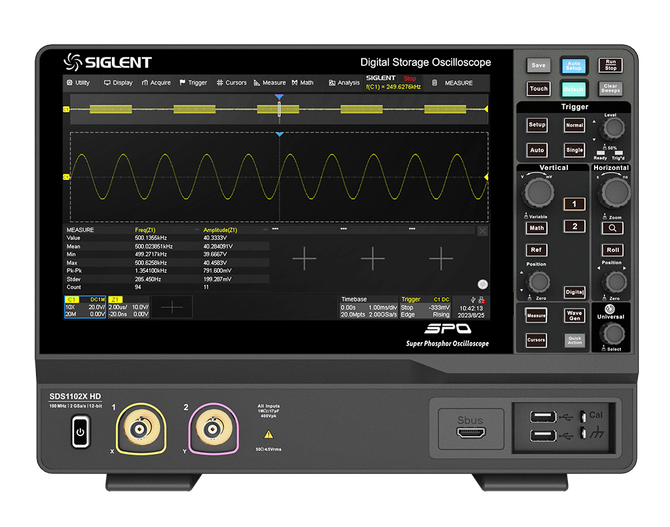Image resolution: width=670 pixels, height=527 pixels.
Task: Enable channel 2 button
Action: point(574,226)
